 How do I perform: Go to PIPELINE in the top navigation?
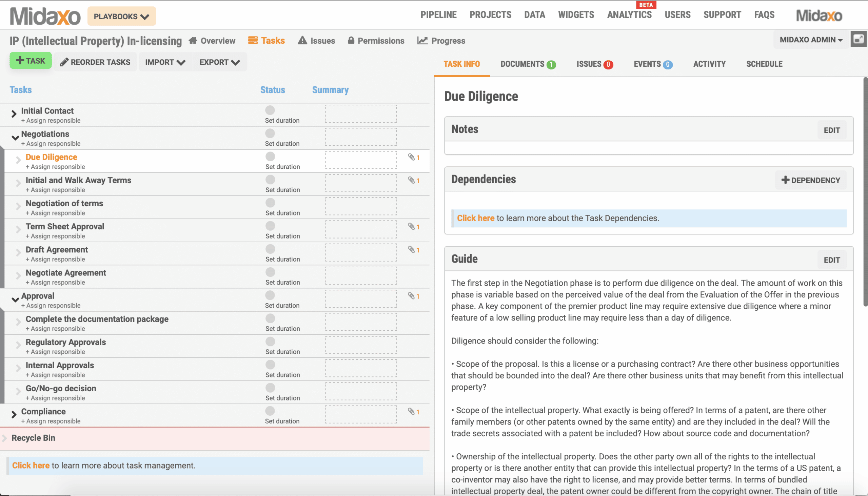click(438, 15)
